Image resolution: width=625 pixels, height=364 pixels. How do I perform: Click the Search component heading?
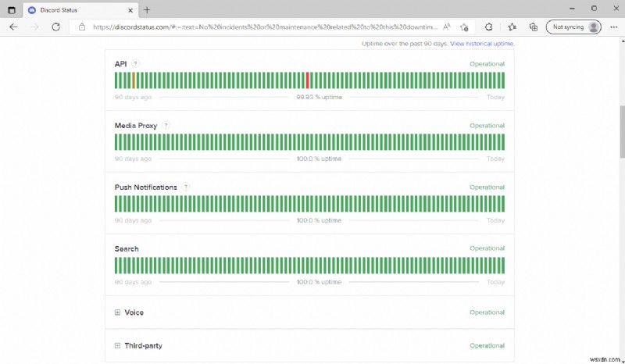[x=127, y=248]
